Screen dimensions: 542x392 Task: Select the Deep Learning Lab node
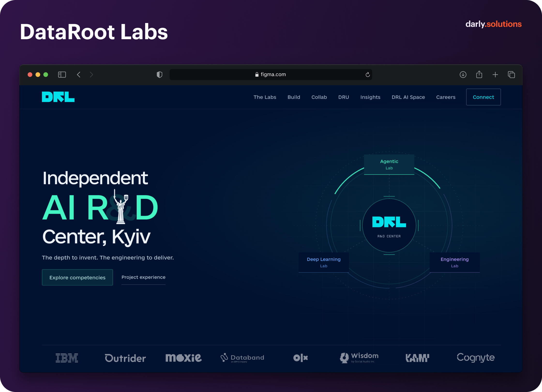click(x=324, y=262)
